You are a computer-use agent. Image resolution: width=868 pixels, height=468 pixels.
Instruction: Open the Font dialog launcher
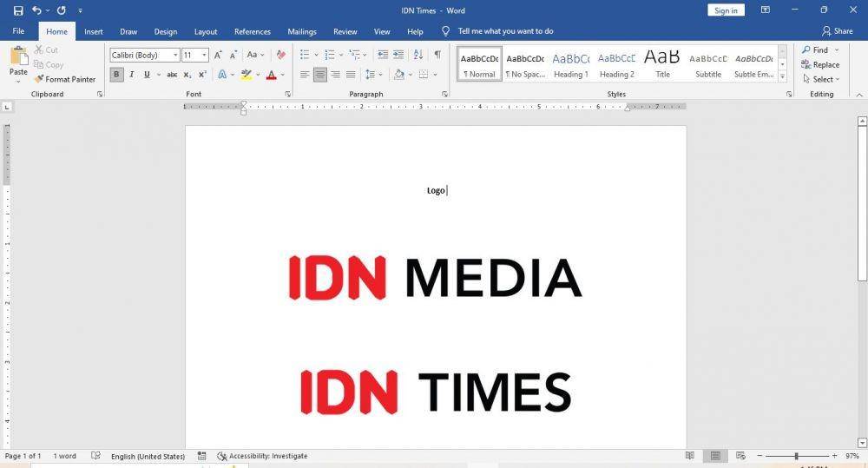[288, 94]
